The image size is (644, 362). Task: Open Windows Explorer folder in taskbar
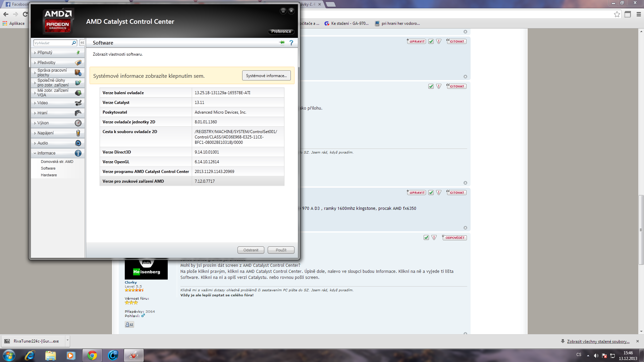click(50, 355)
